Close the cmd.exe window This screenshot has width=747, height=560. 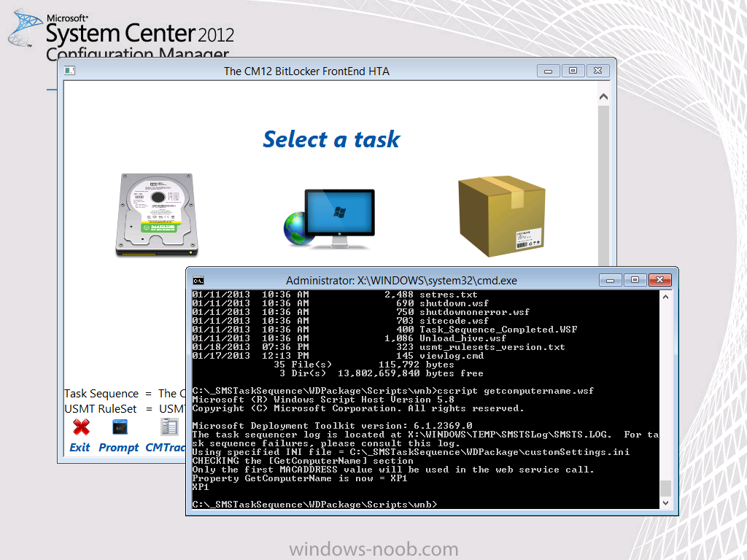click(x=659, y=279)
